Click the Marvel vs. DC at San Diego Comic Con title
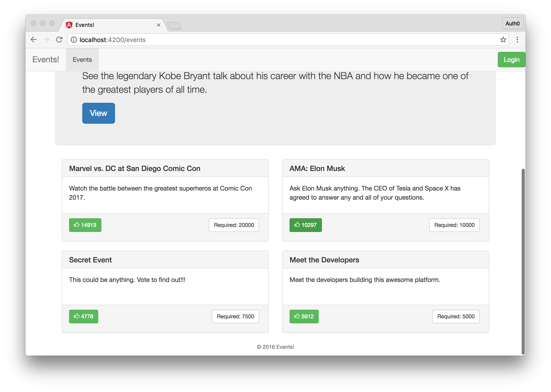 [135, 168]
